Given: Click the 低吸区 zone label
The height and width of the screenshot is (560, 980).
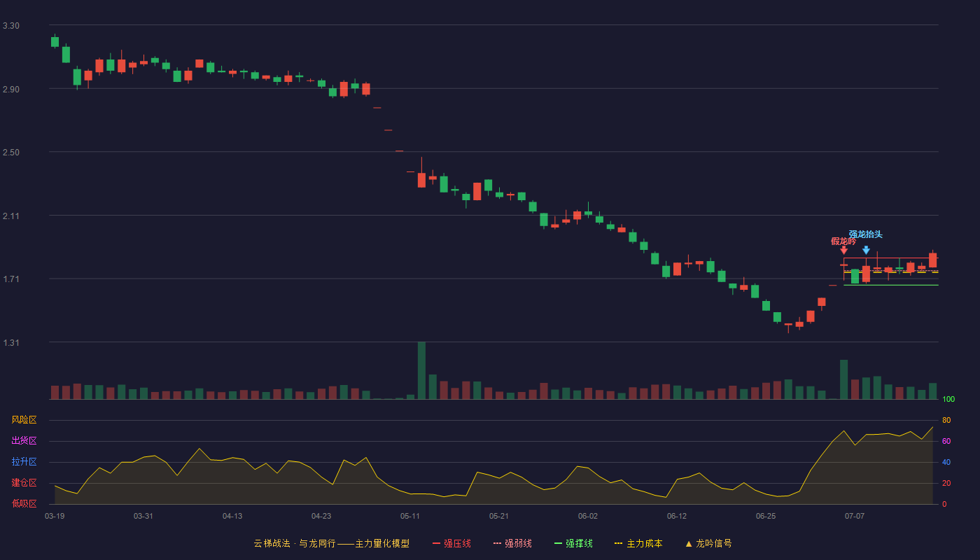Looking at the screenshot, I should pyautogui.click(x=24, y=503).
